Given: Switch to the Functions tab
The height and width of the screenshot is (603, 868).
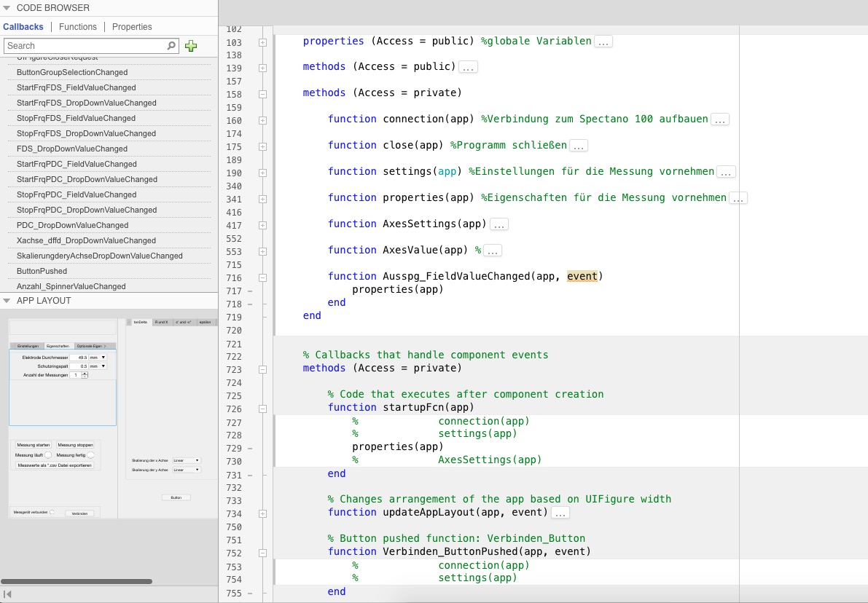Looking at the screenshot, I should coord(78,27).
